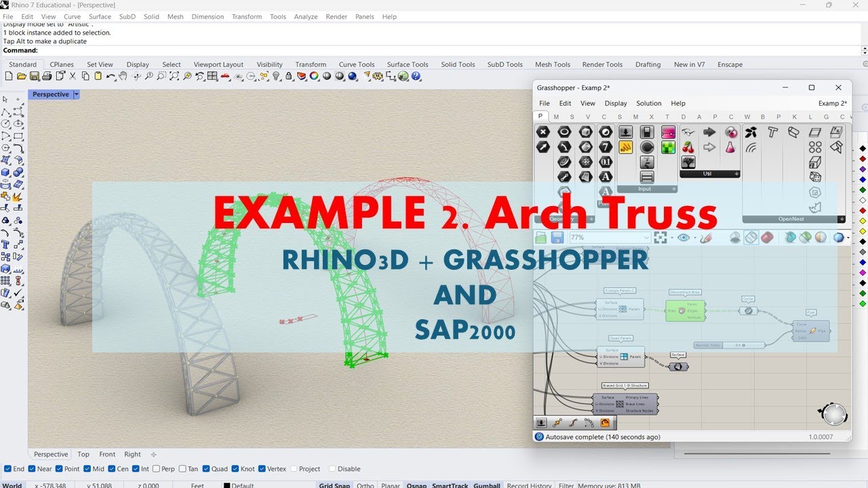Toggle Grid Snap in the status bar
This screenshot has height=488, width=868.
[334, 485]
